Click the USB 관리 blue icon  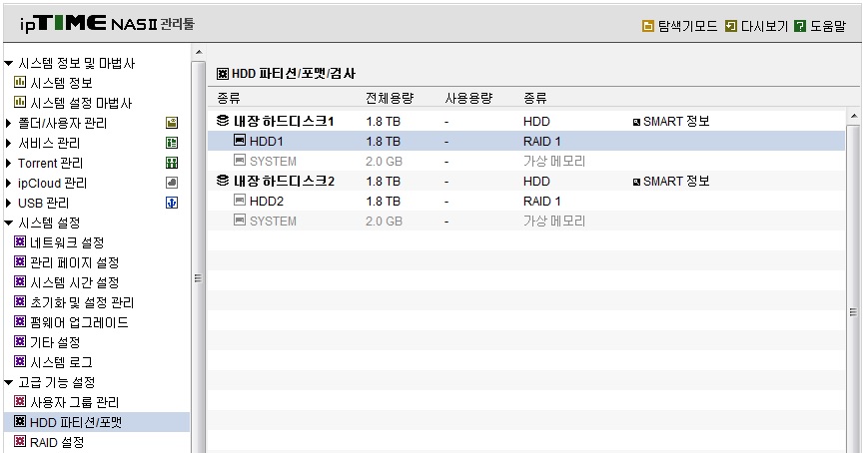point(172,203)
